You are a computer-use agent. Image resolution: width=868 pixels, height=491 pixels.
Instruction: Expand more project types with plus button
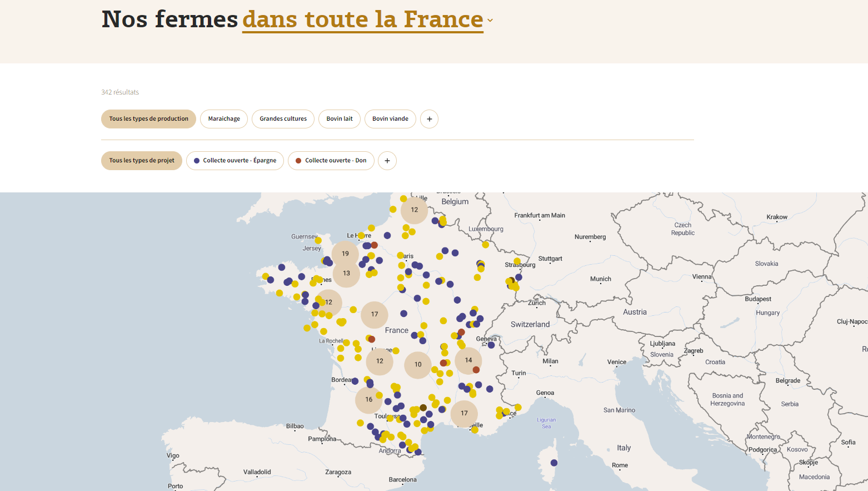(x=387, y=161)
